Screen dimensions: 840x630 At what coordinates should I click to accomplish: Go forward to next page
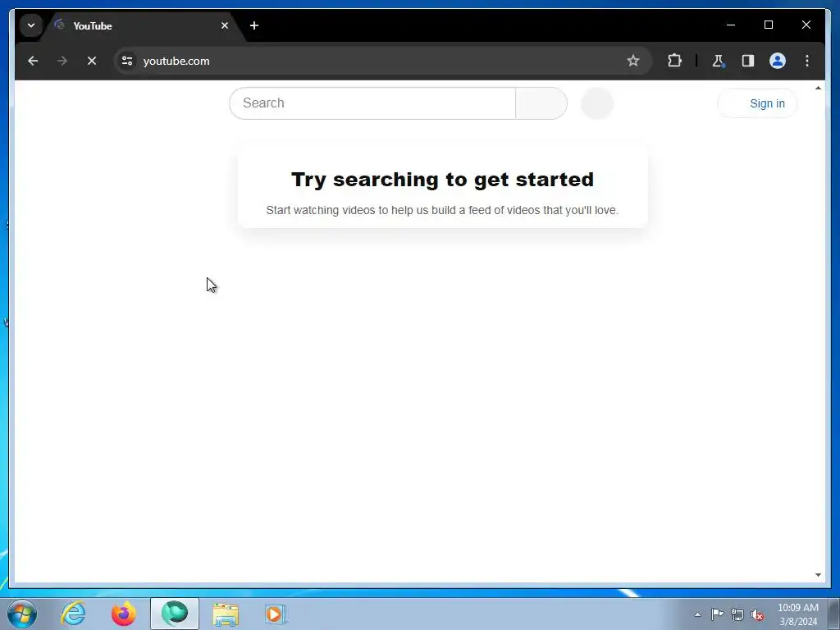click(x=62, y=61)
